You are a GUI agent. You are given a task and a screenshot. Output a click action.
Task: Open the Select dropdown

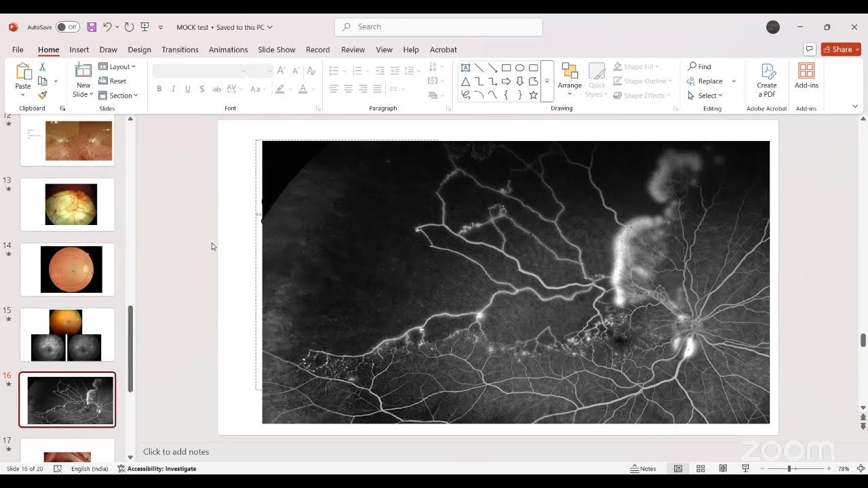pos(705,96)
